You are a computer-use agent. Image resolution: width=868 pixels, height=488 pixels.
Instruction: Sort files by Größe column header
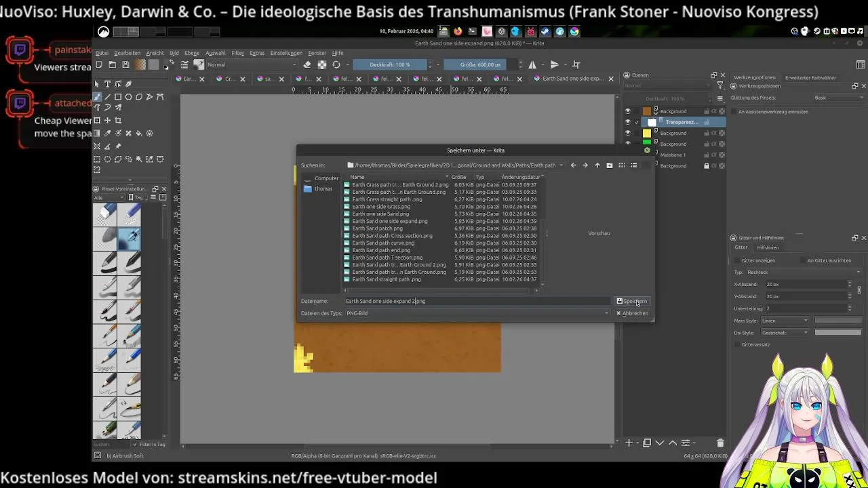click(x=459, y=177)
